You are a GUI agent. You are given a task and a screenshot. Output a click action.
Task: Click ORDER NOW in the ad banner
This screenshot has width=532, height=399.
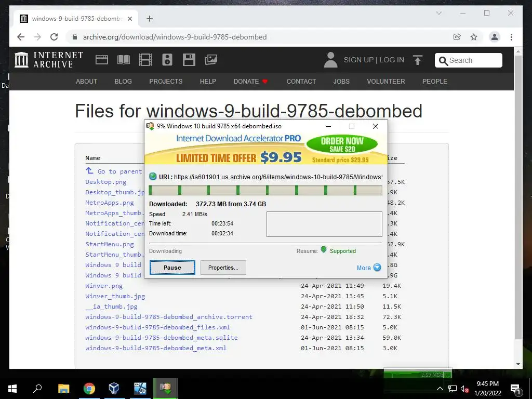click(342, 144)
